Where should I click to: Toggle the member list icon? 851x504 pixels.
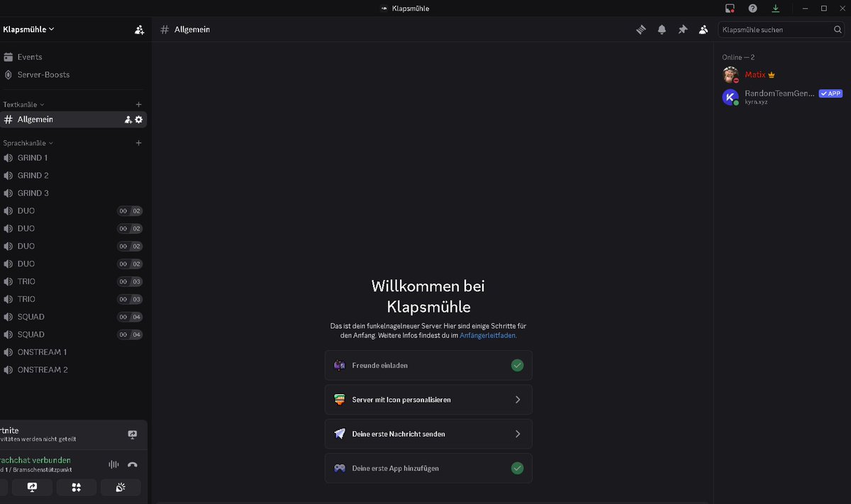(x=703, y=30)
